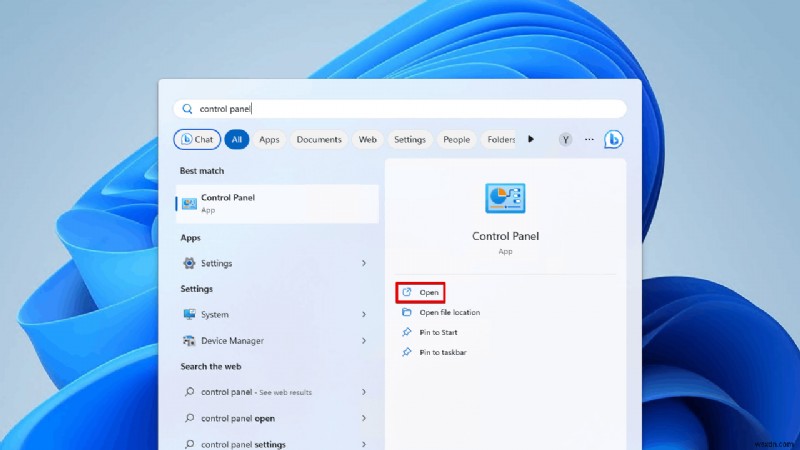Click the search magnifier icon in search box

click(187, 109)
